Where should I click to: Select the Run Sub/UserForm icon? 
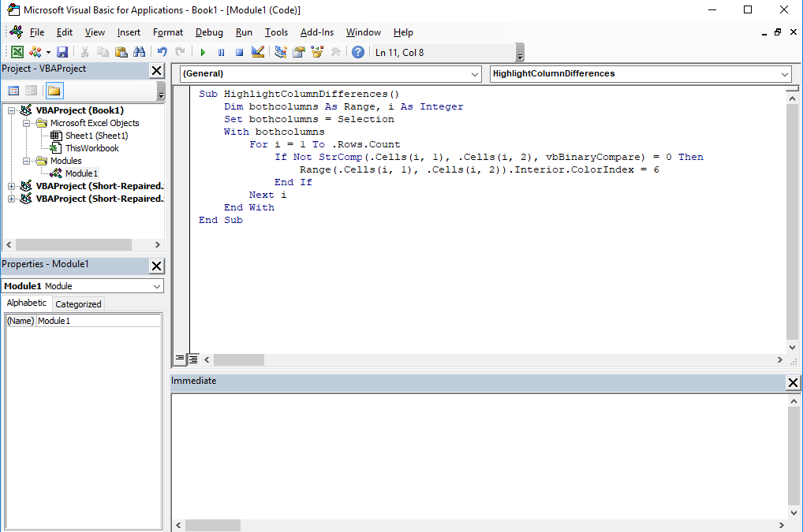tap(202, 51)
